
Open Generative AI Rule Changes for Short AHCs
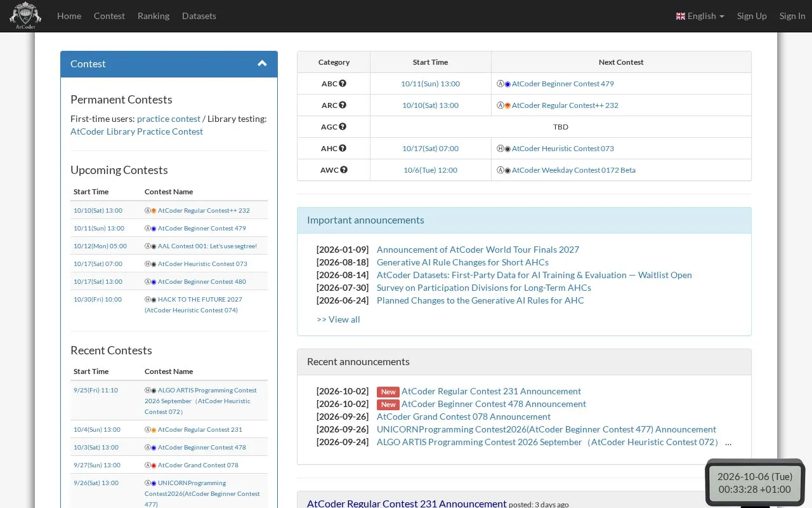462,262
